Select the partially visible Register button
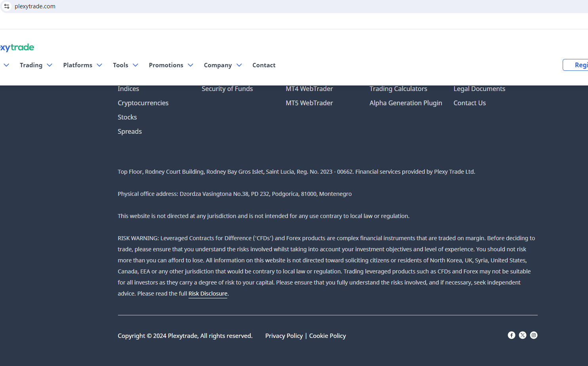This screenshot has height=366, width=588. (575, 65)
